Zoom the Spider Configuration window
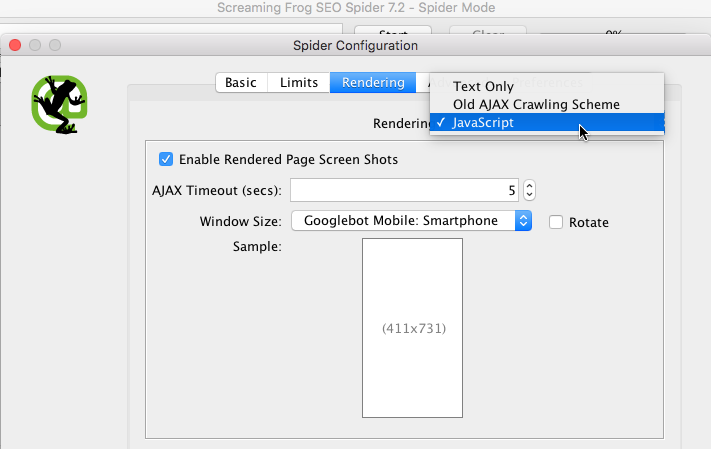This screenshot has height=449, width=711. pyautogui.click(x=54, y=45)
